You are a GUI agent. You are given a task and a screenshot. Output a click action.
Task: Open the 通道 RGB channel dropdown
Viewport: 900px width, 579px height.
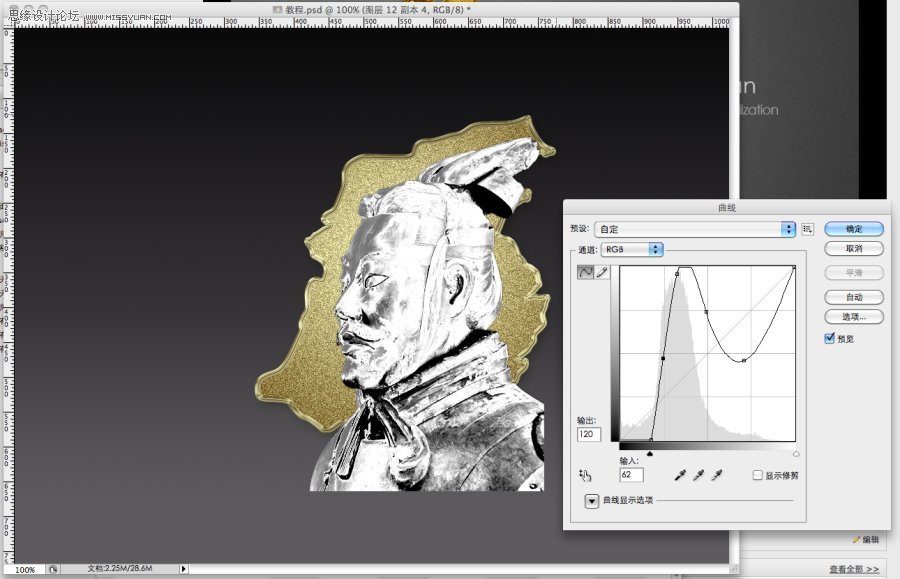[x=632, y=249]
